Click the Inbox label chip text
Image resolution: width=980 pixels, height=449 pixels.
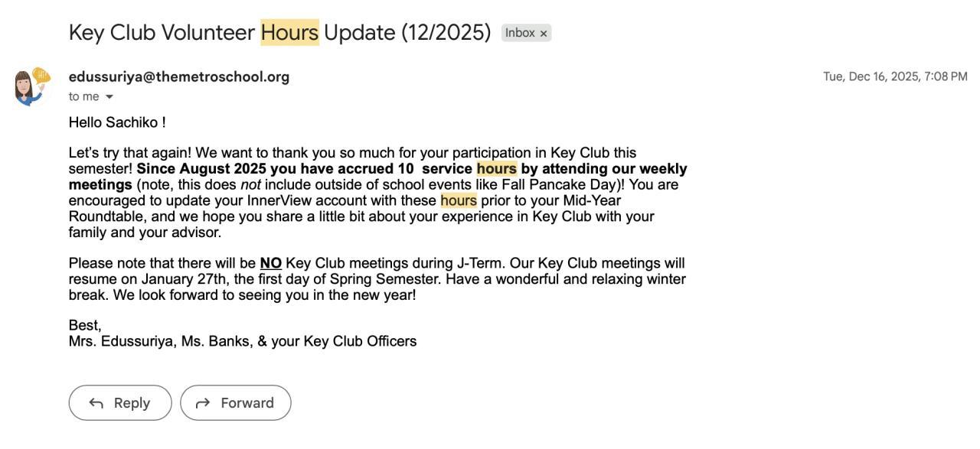[520, 33]
